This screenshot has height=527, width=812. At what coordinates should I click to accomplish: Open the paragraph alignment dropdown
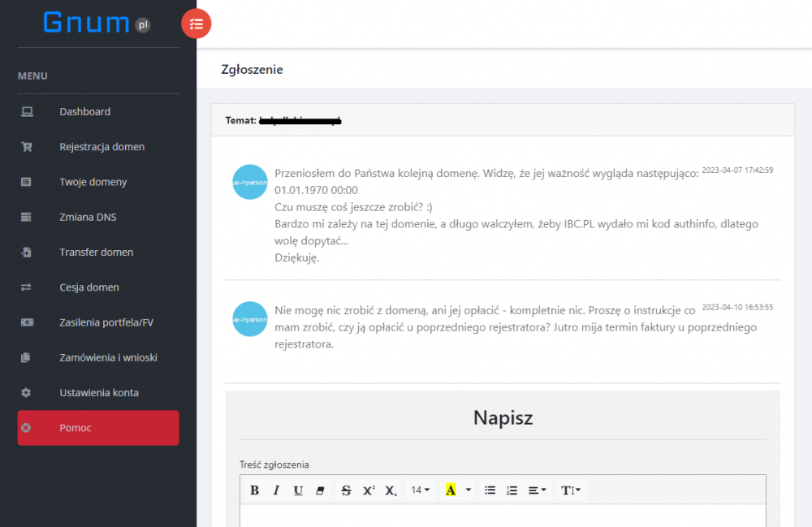coord(537,490)
